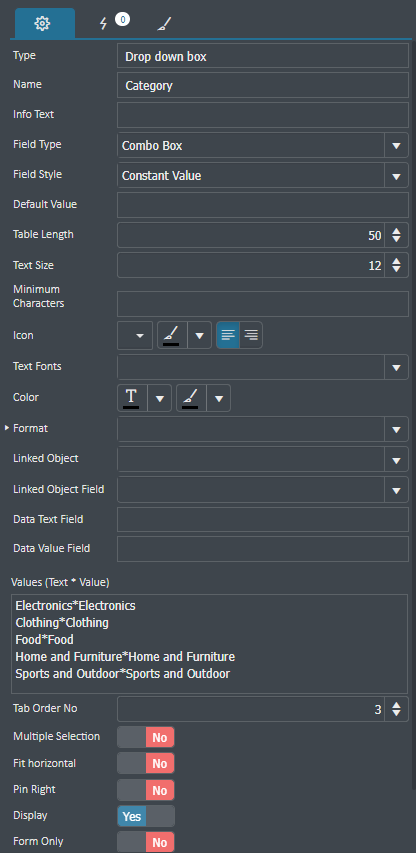
Task: Open the Icon picker dropdown
Action: pyautogui.click(x=135, y=335)
